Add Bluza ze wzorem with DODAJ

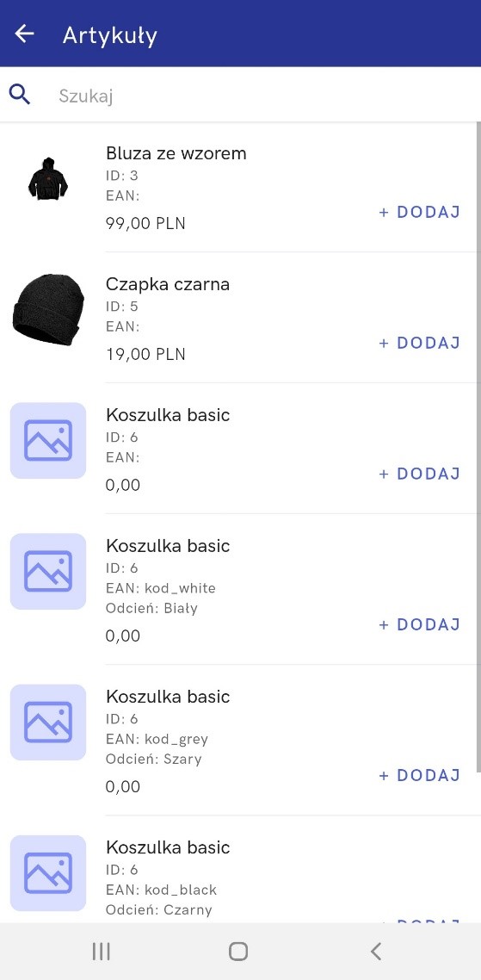420,212
